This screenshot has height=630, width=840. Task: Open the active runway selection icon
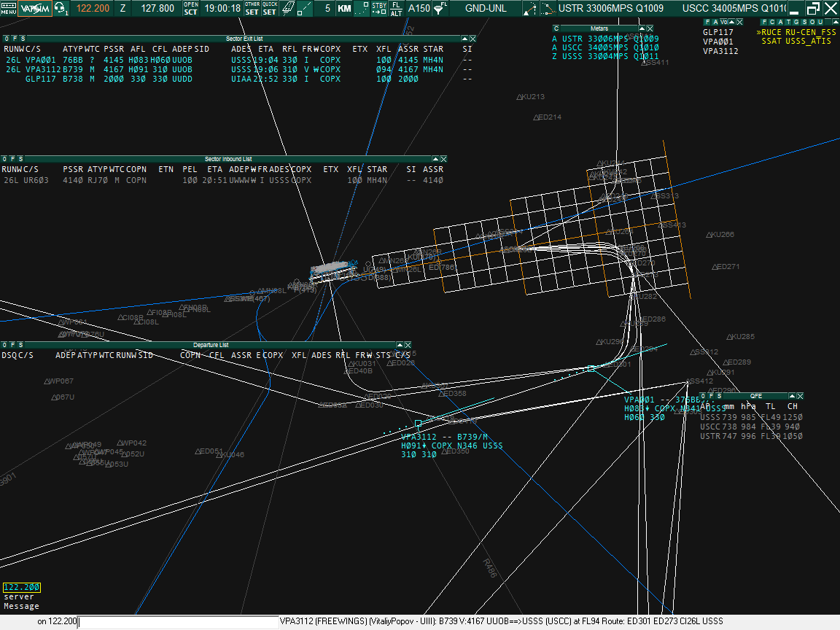click(x=288, y=8)
